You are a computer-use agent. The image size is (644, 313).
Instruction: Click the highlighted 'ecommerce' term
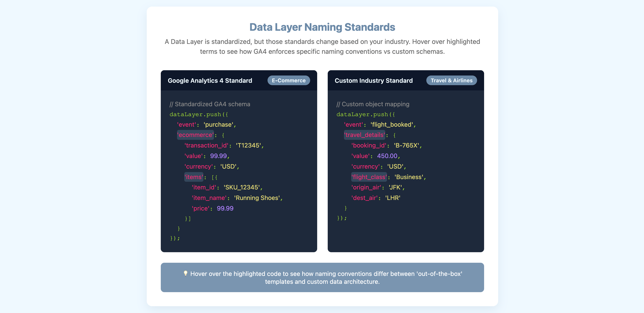coord(195,135)
